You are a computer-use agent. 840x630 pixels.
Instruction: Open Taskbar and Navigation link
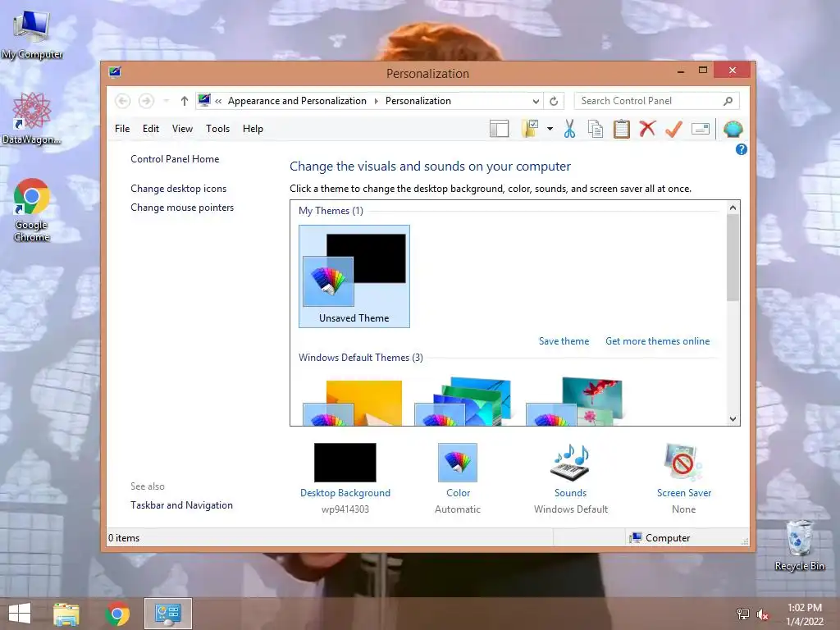click(x=181, y=505)
